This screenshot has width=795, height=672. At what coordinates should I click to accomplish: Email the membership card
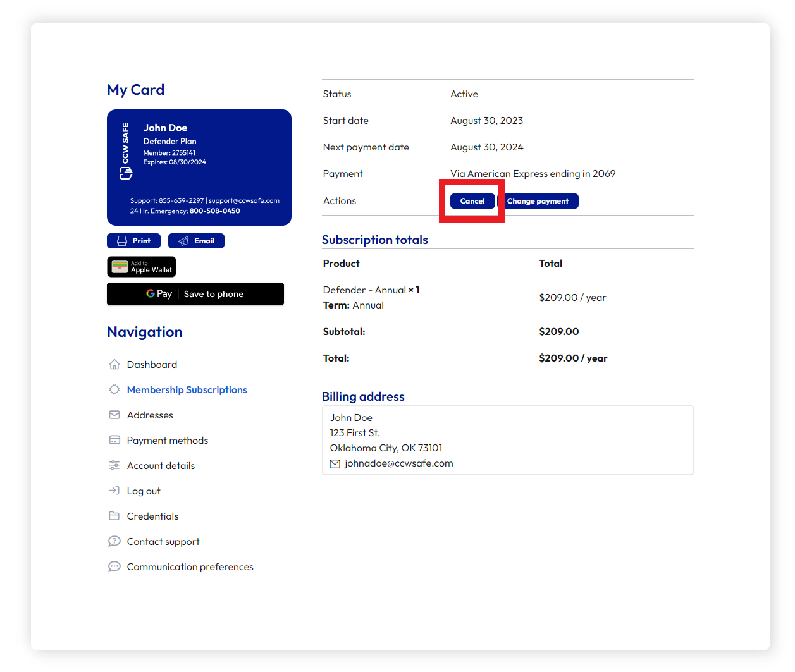[196, 241]
